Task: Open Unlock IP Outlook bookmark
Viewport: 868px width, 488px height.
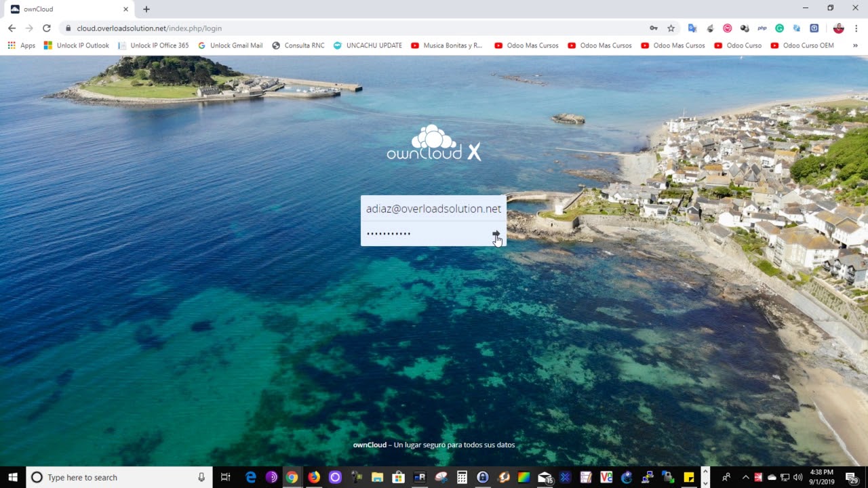Action: click(x=76, y=45)
